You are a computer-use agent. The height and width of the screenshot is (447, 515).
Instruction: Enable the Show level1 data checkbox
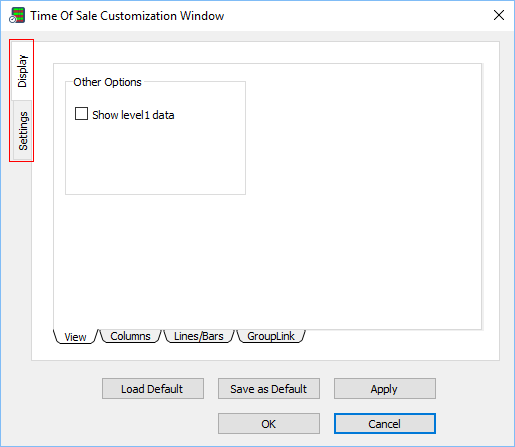click(x=81, y=114)
